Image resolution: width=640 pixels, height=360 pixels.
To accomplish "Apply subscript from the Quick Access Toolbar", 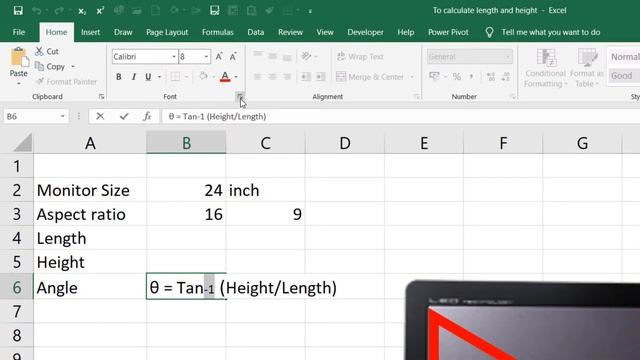I will [x=82, y=11].
